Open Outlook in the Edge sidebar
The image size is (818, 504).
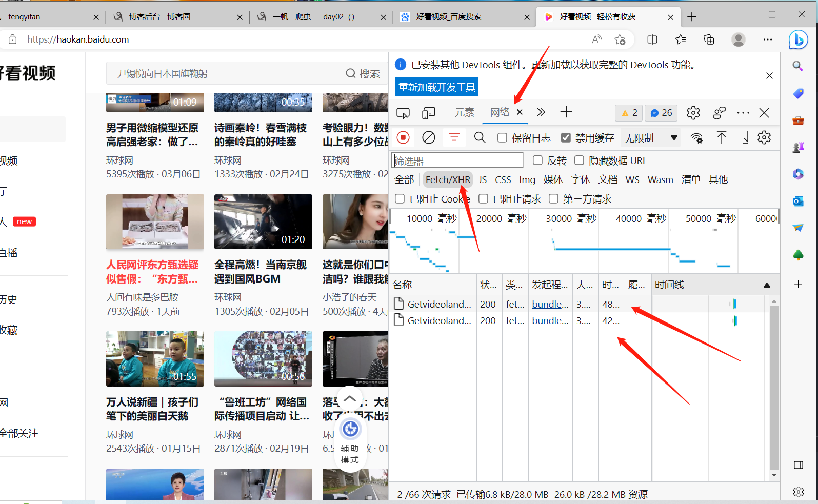coord(798,201)
